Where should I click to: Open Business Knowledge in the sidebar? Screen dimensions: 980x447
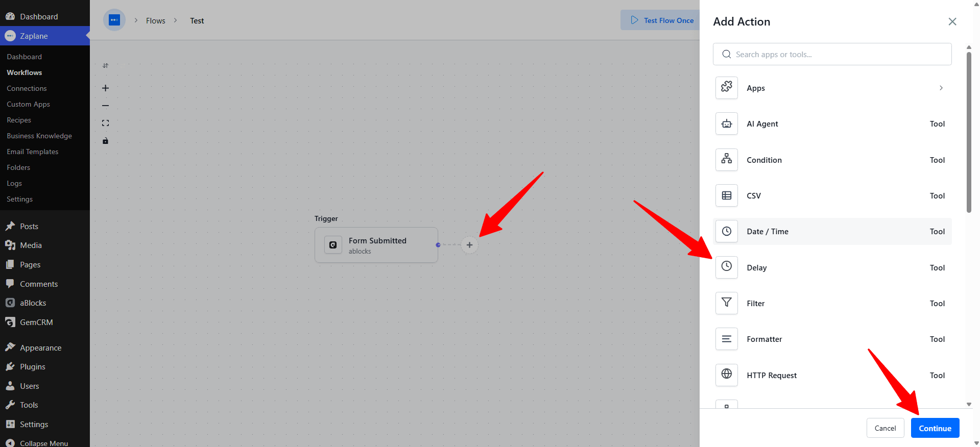(39, 136)
